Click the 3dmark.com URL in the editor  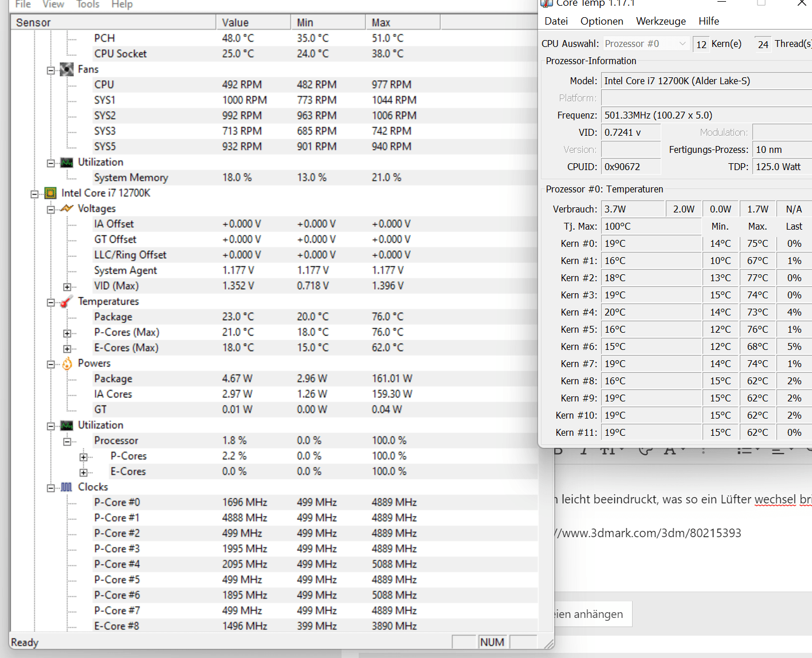click(x=649, y=533)
